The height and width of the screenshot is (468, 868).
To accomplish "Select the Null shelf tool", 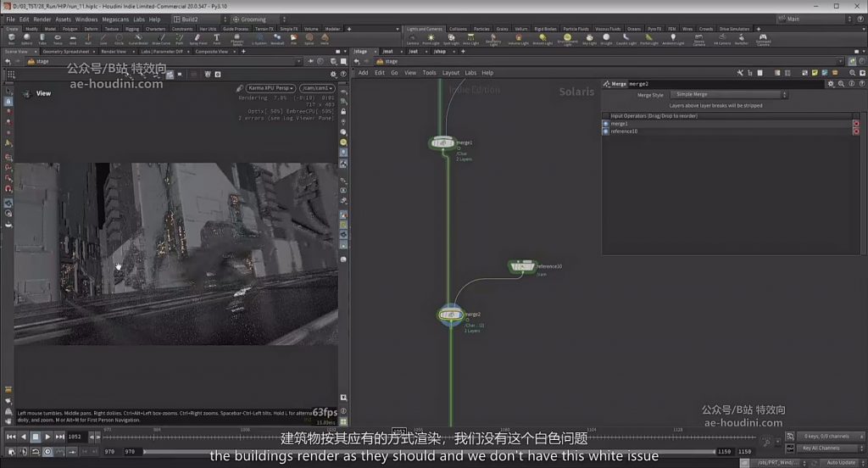I will pos(88,39).
